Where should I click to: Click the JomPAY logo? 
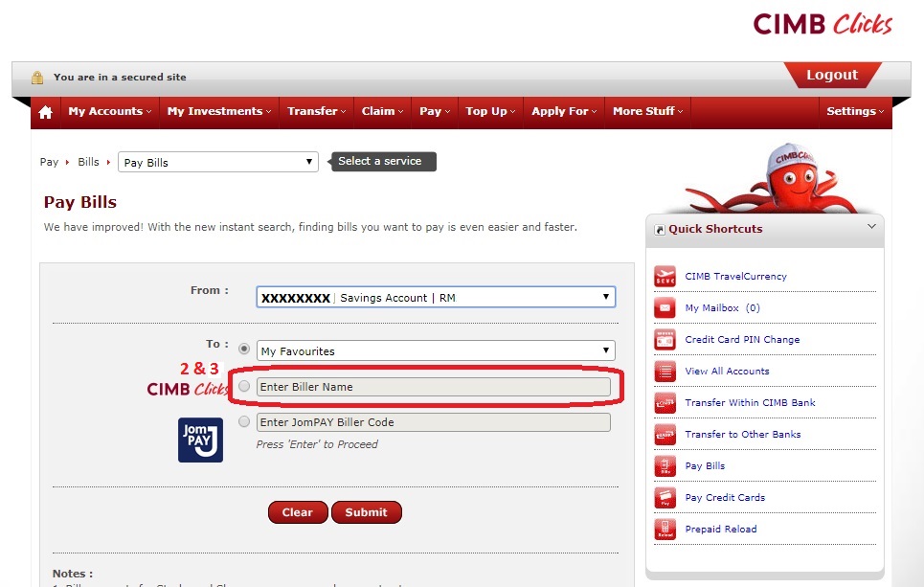pyautogui.click(x=200, y=440)
